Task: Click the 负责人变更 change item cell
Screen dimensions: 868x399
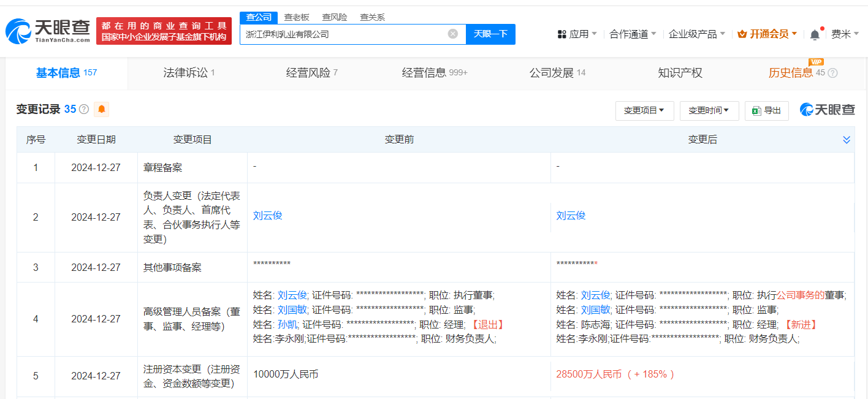Action: 192,218
